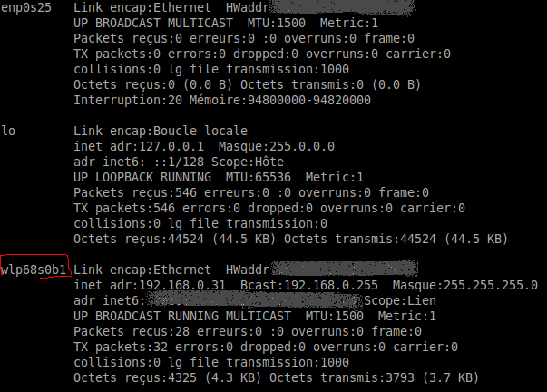The image size is (547, 392).
Task: Click the Interruption:20 text
Action: tap(125, 100)
